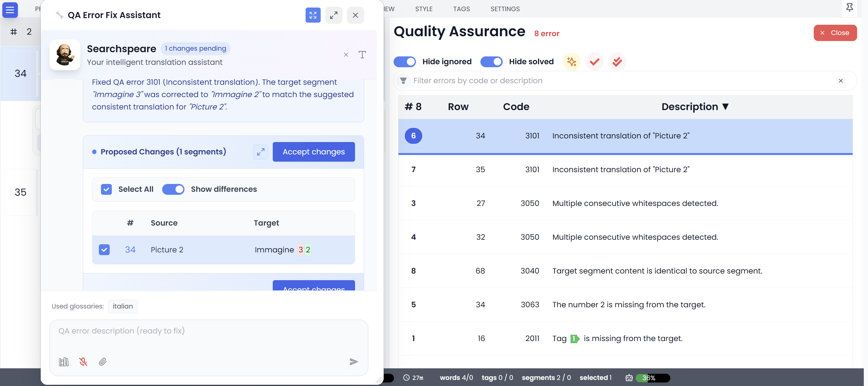Toggle off Hide ignored

(405, 62)
